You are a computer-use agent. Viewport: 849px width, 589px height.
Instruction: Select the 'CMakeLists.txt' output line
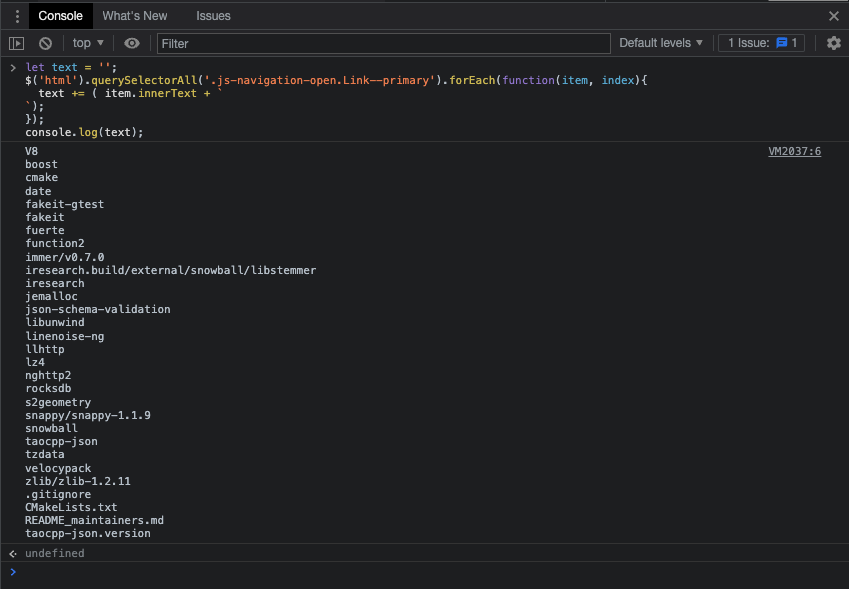71,507
